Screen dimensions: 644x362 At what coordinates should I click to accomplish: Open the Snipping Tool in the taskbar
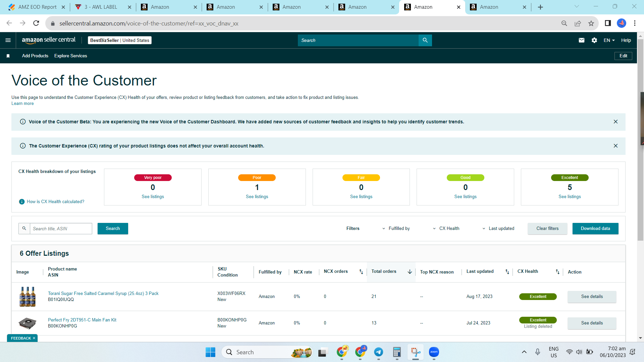click(x=416, y=352)
